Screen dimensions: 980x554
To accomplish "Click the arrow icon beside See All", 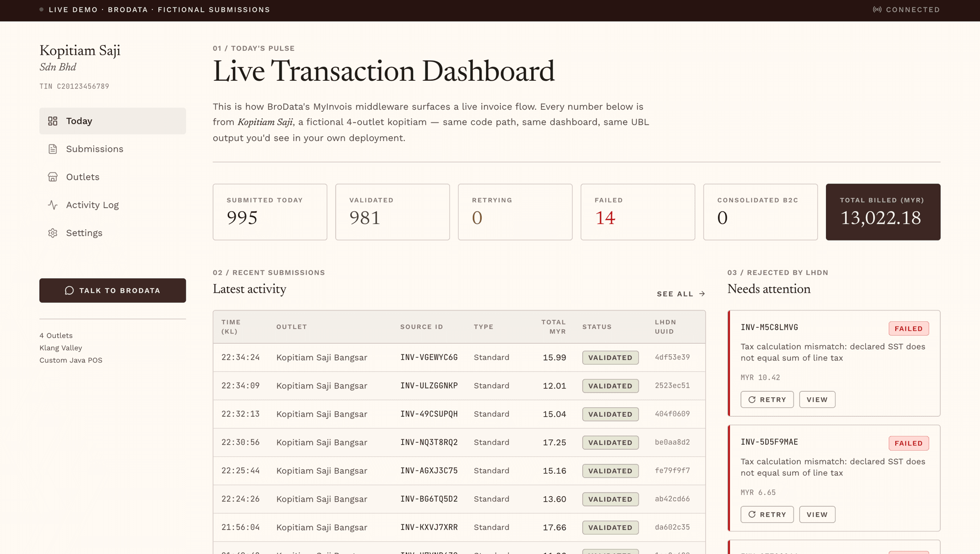I will [702, 294].
